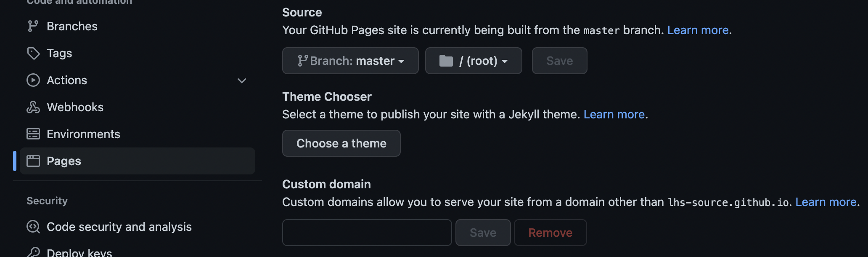Click Learn more link for Source
The width and height of the screenshot is (868, 257).
click(x=698, y=30)
